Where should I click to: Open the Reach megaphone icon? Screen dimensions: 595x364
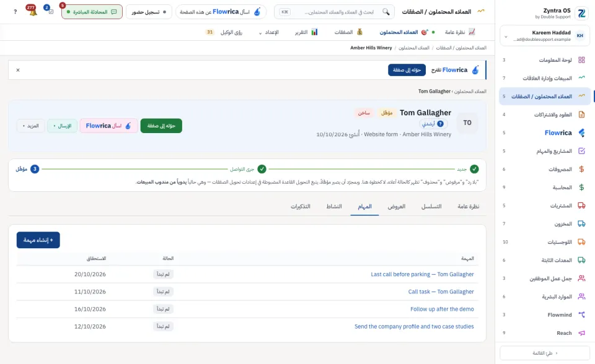tap(581, 333)
